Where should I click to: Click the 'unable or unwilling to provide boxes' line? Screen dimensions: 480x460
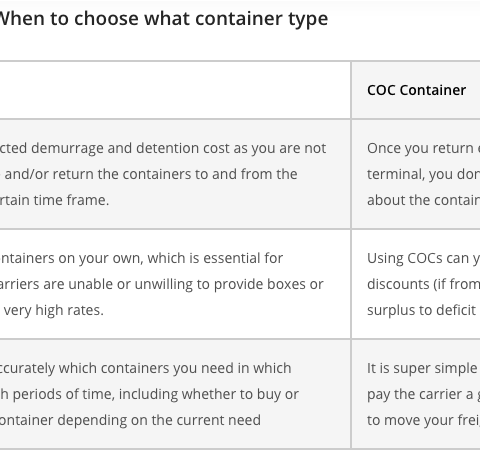162,284
